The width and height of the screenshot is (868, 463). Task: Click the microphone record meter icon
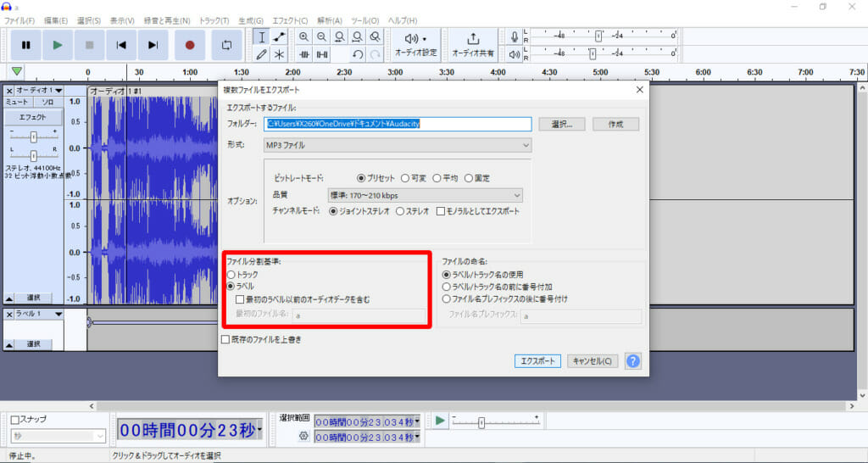click(x=515, y=37)
